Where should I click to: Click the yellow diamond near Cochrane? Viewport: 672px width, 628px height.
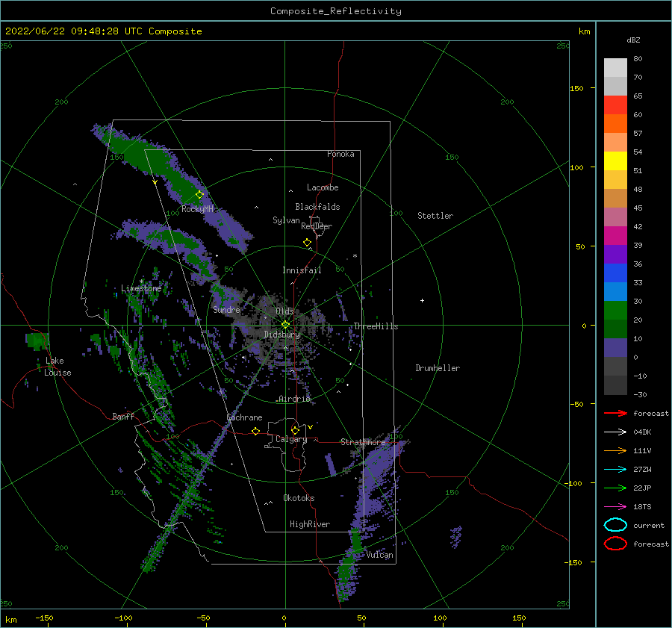pyautogui.click(x=255, y=431)
